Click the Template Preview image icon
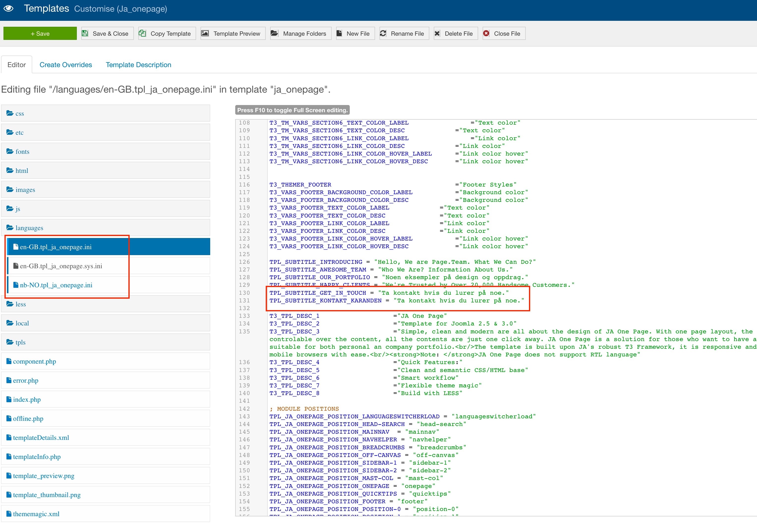Screen dimensions: 757x532 pos(205,33)
